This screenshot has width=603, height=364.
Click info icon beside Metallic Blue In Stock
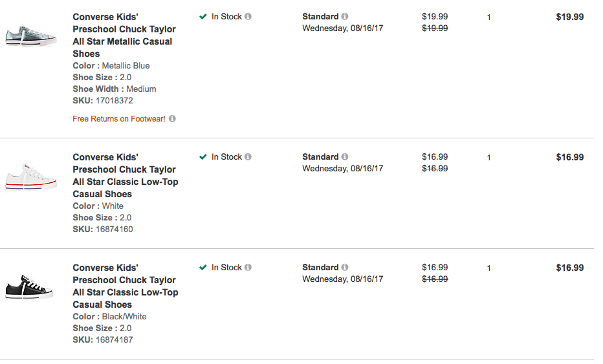(248, 17)
